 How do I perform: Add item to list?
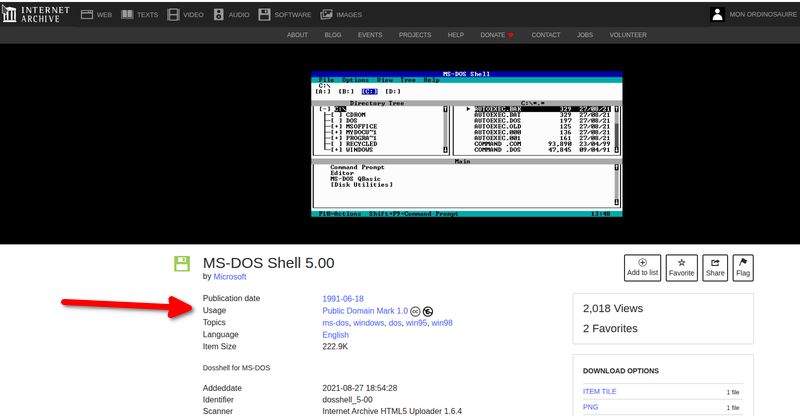click(x=642, y=267)
